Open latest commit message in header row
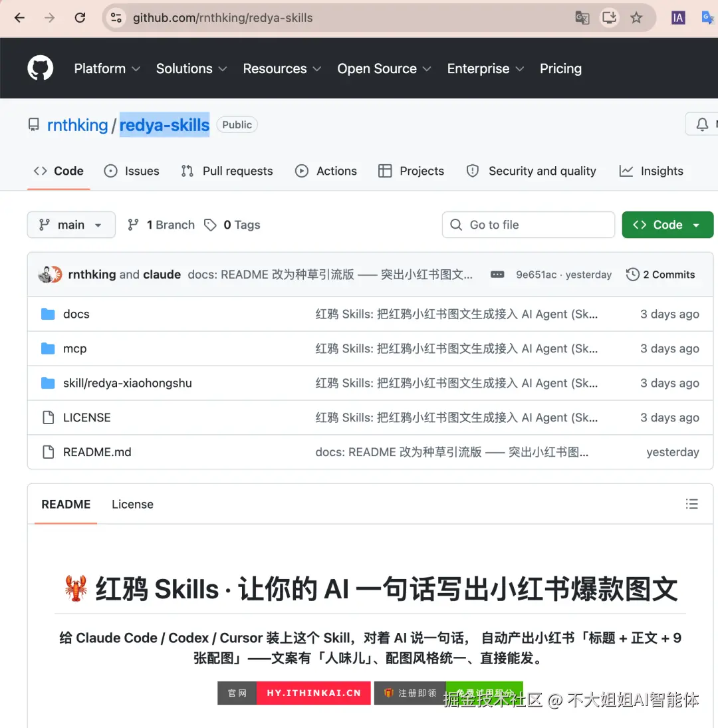 [x=330, y=275]
